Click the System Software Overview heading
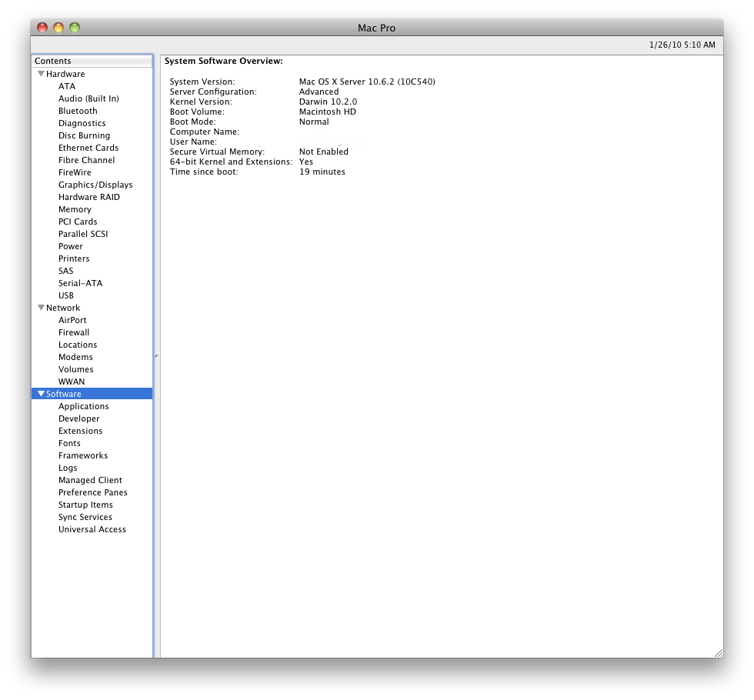 point(224,61)
